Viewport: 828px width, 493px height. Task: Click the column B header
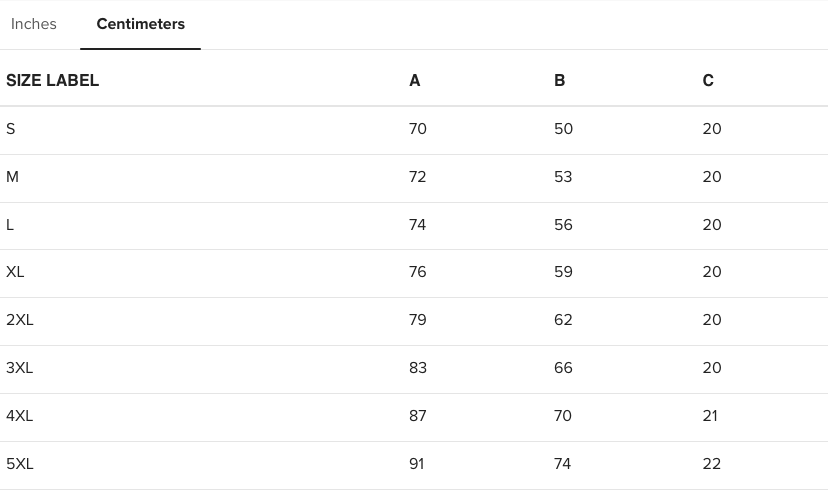pos(559,81)
